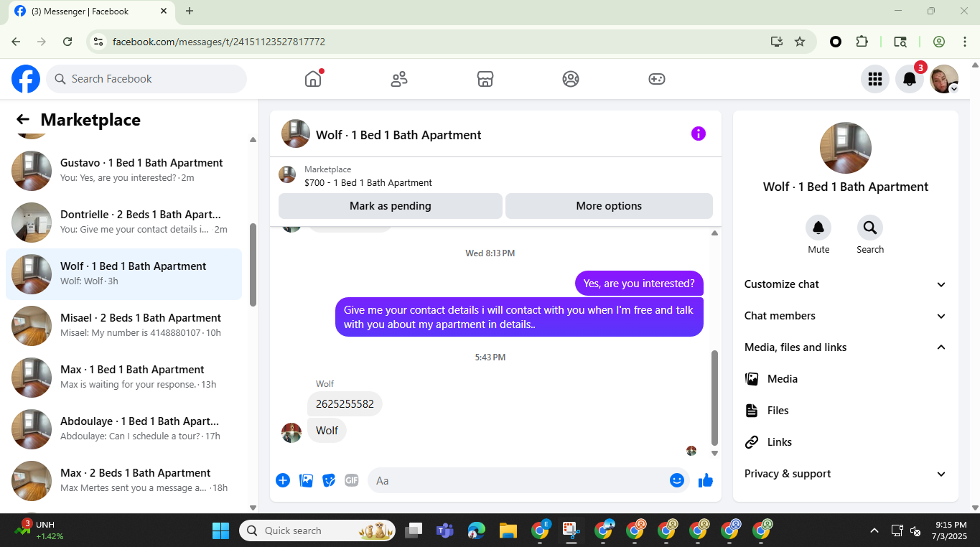Click the message input field Aa

click(x=517, y=480)
